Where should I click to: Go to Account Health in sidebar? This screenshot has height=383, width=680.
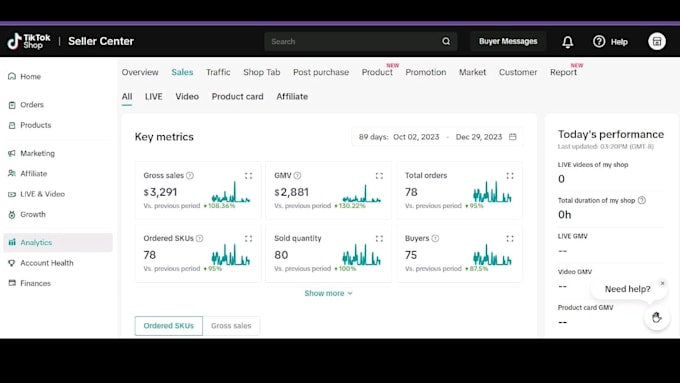[47, 263]
